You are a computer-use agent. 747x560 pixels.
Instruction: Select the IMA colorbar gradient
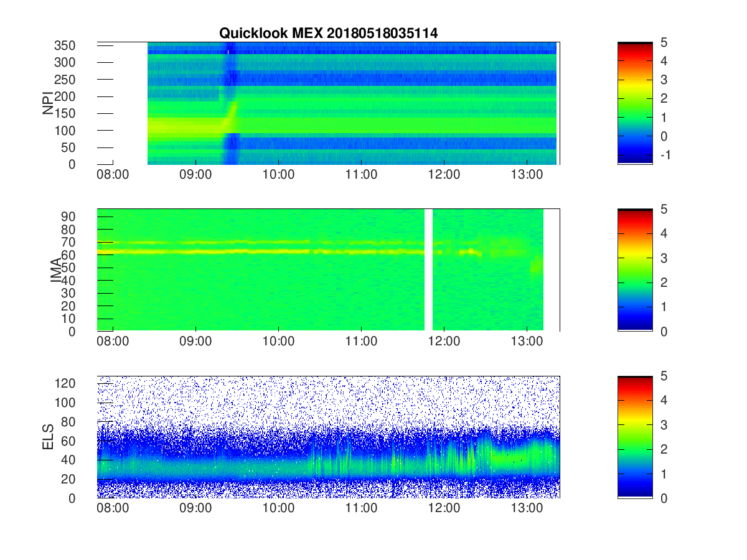(635, 270)
